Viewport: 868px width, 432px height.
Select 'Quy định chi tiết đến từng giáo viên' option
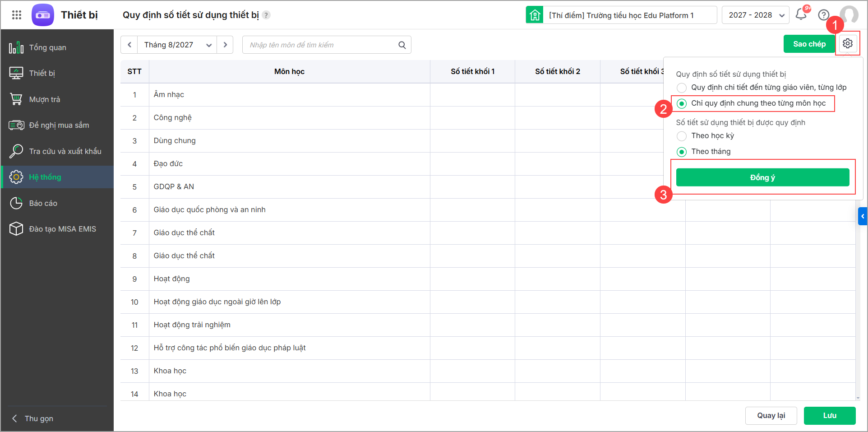682,88
